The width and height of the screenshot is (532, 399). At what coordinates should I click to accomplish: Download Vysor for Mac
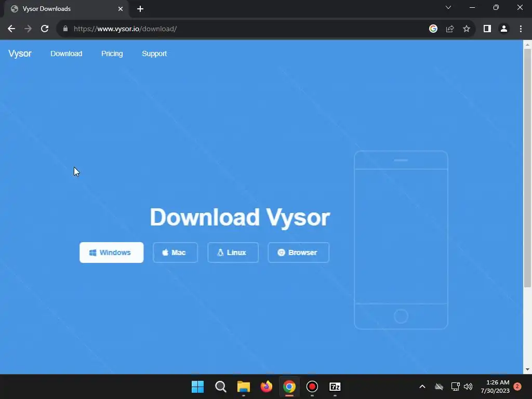point(175,252)
